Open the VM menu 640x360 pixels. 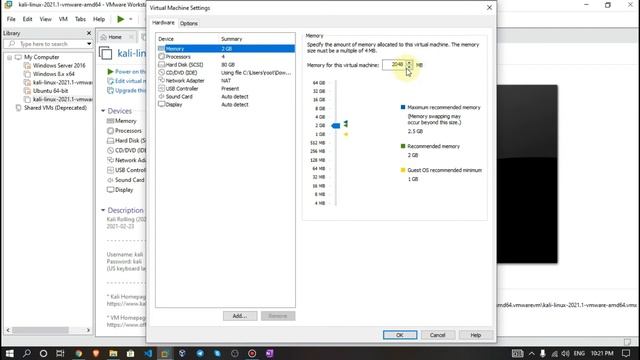tap(63, 19)
